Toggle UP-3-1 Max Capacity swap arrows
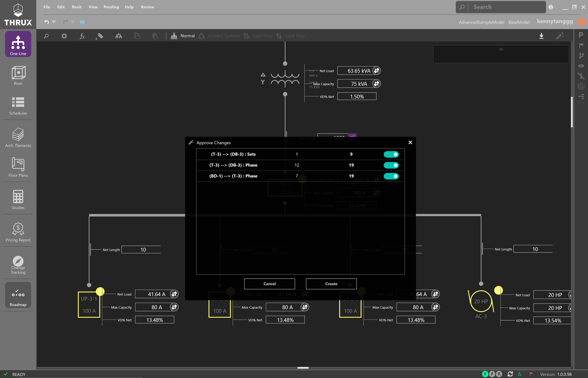The image size is (588, 378). pyautogui.click(x=174, y=307)
